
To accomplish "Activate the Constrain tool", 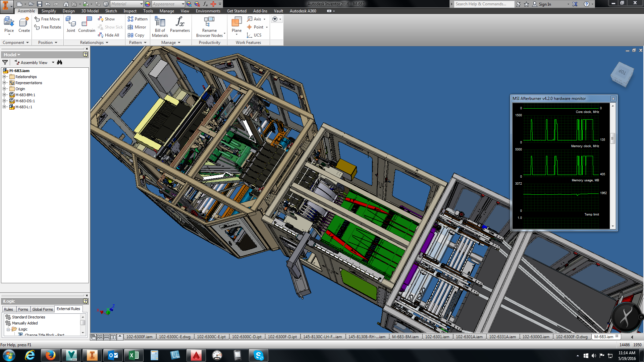I will point(87,25).
